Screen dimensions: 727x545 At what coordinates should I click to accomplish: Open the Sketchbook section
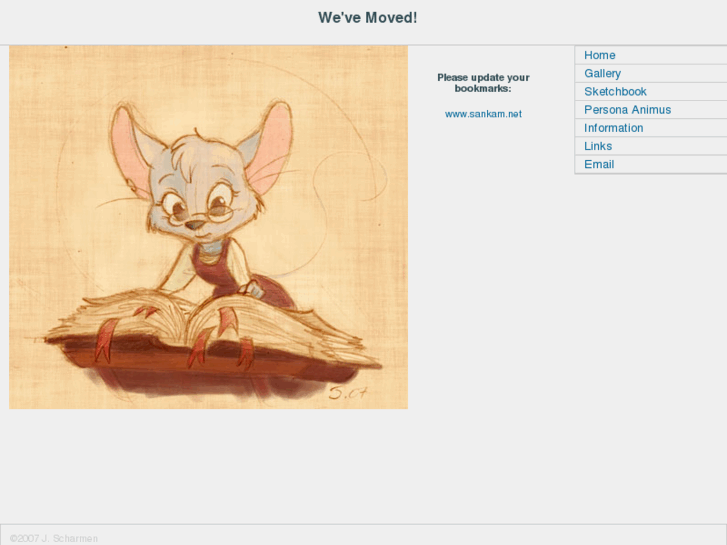(x=615, y=91)
